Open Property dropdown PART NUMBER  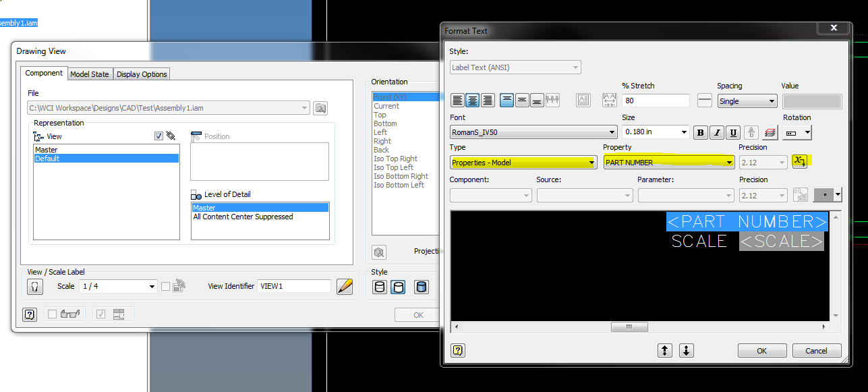click(668, 163)
